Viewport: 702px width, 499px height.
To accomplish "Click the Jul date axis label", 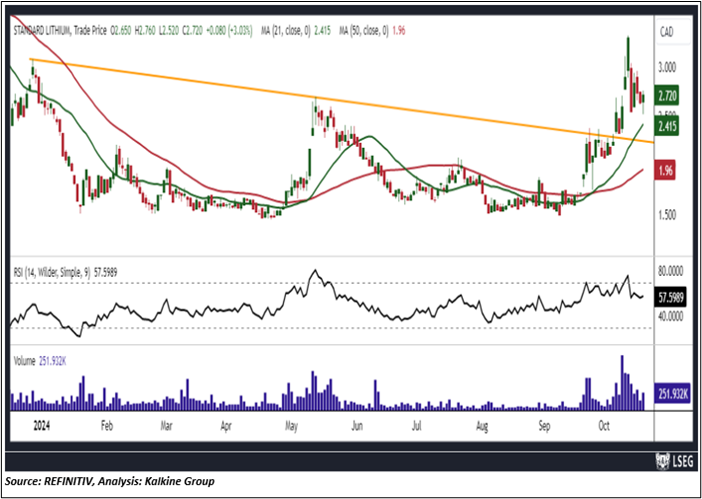I will [x=416, y=426].
